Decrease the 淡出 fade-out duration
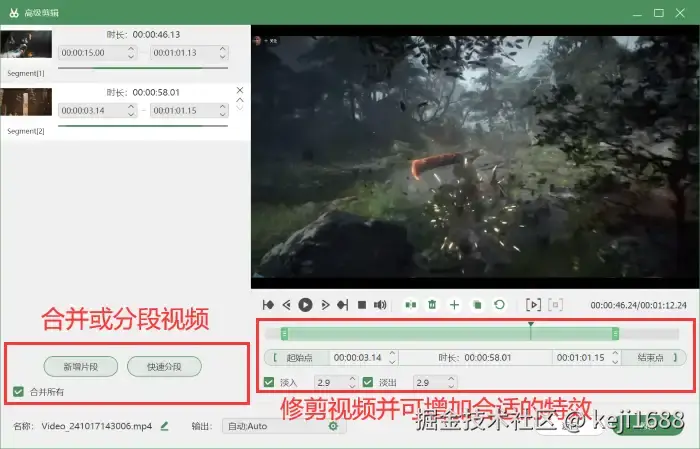Image resolution: width=700 pixels, height=449 pixels. click(451, 386)
